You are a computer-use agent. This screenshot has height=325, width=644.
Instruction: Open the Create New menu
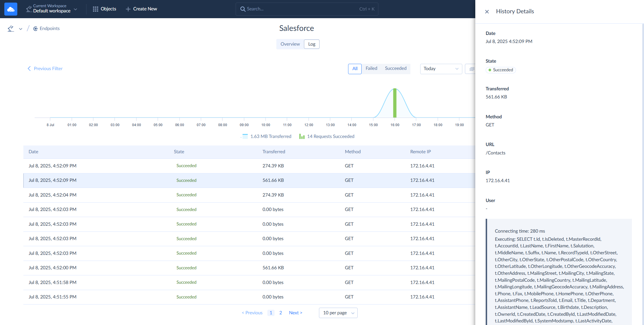click(x=141, y=9)
